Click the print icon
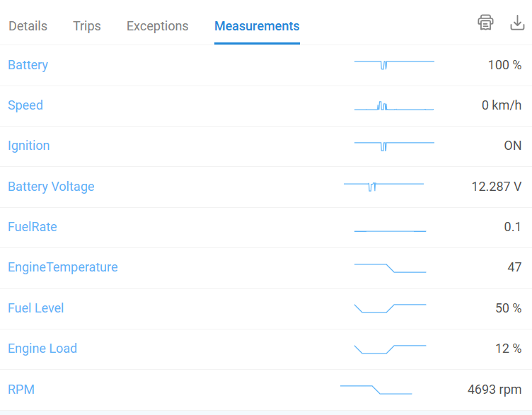The image size is (532, 415). coord(485,23)
